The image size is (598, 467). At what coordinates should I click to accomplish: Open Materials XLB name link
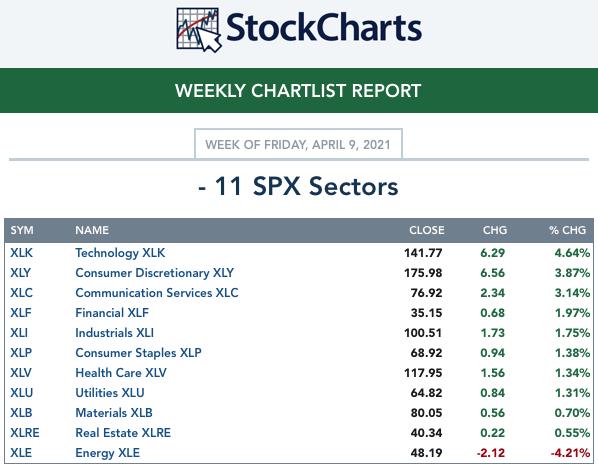(x=114, y=412)
